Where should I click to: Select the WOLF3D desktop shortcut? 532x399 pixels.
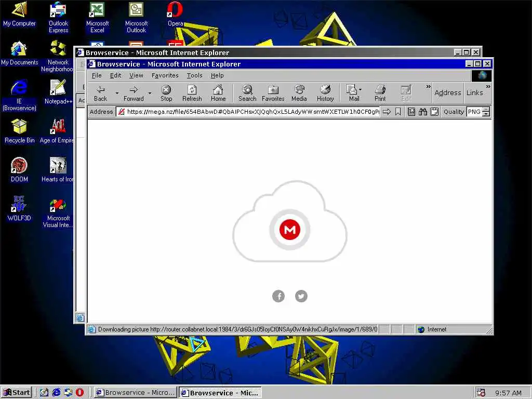[19, 209]
